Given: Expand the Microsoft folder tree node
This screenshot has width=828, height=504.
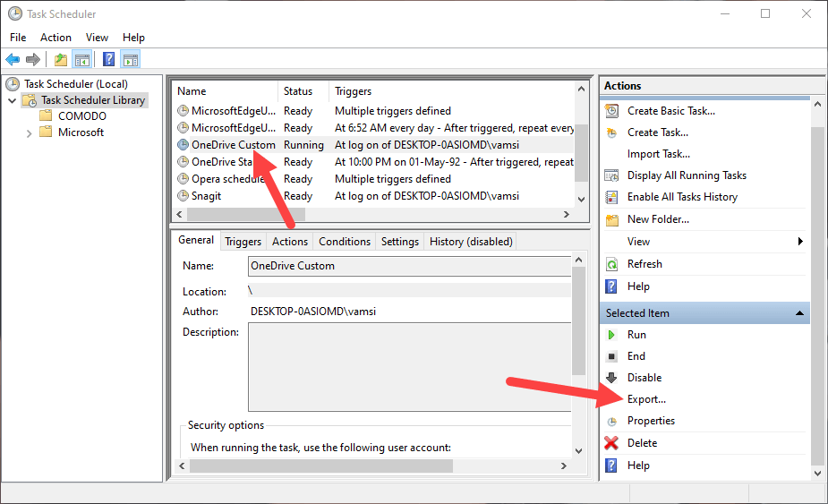Looking at the screenshot, I should pos(29,133).
